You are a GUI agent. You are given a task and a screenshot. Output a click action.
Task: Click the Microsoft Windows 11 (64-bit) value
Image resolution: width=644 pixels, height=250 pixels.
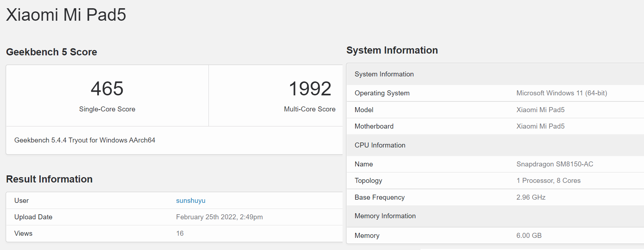pos(561,93)
